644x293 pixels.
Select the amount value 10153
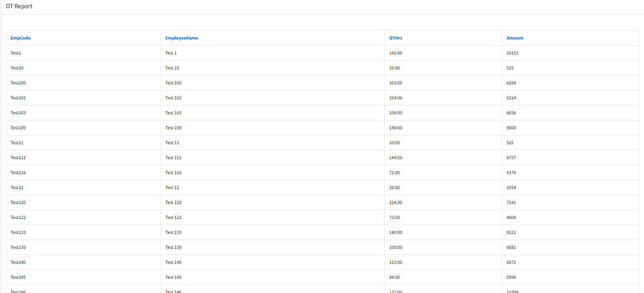click(x=512, y=53)
